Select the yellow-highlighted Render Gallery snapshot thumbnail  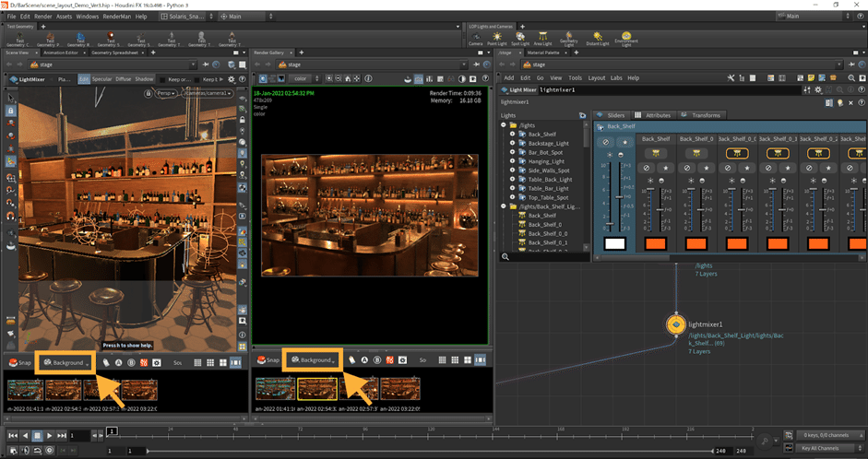[x=316, y=390]
